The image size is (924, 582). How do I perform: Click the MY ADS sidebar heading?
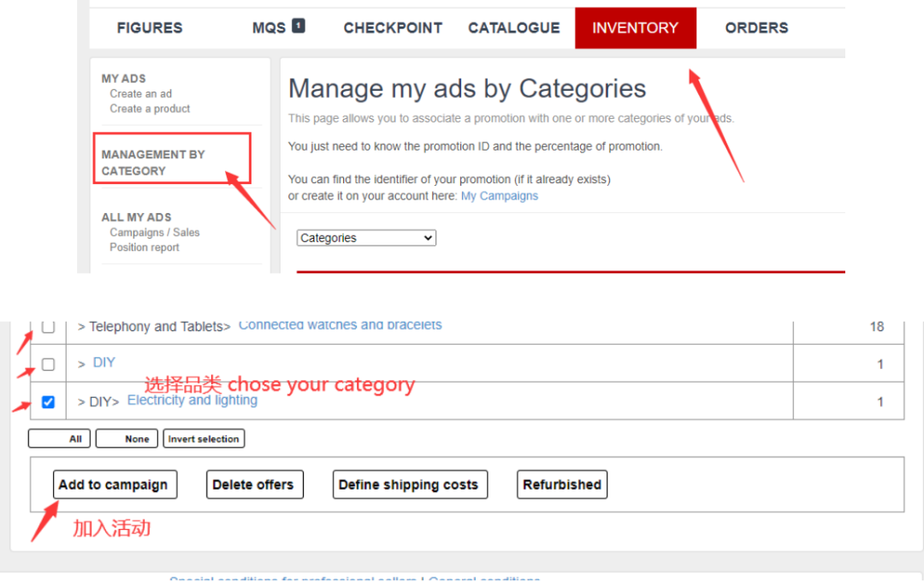point(123,79)
